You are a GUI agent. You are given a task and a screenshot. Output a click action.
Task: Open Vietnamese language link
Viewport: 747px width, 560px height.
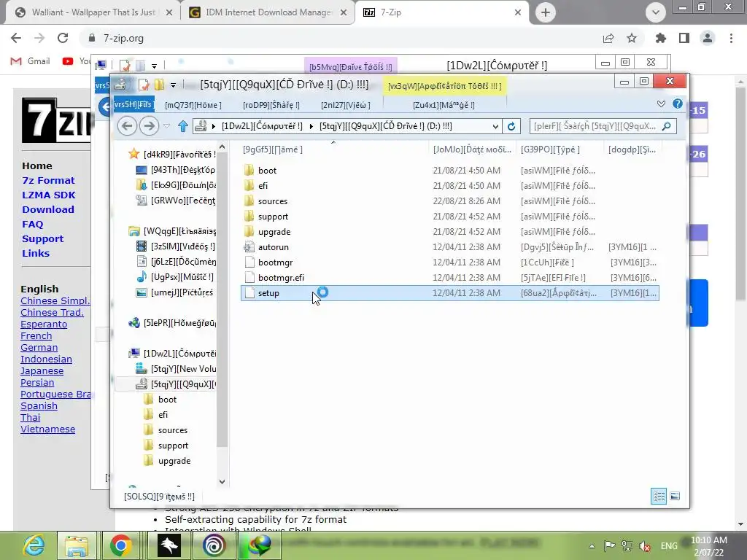[x=47, y=429]
